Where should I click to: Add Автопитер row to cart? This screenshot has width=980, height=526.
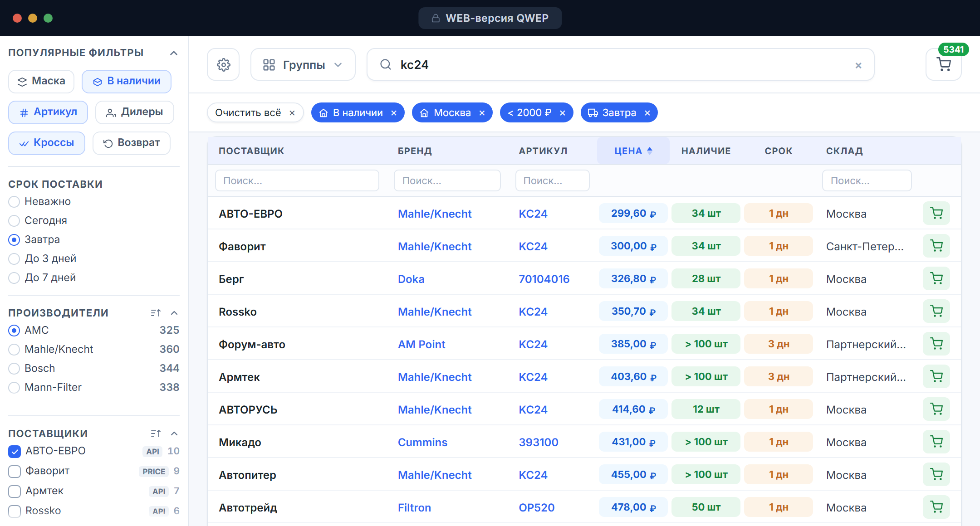936,474
